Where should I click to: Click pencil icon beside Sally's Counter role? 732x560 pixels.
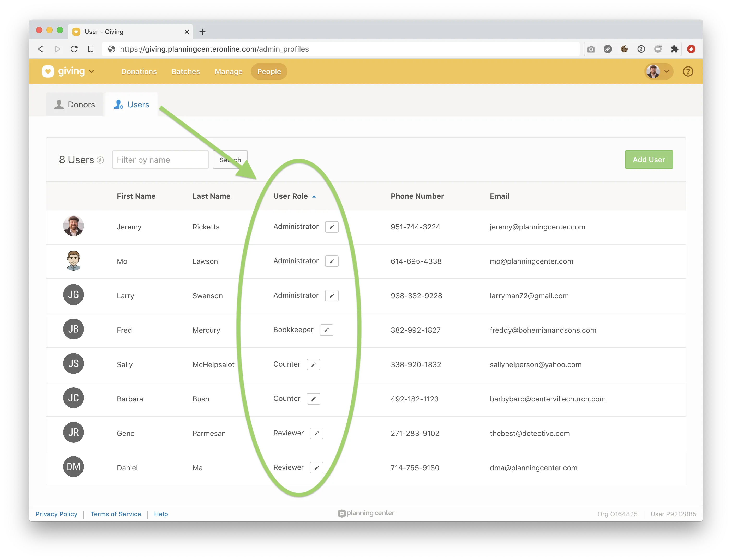[x=313, y=364]
